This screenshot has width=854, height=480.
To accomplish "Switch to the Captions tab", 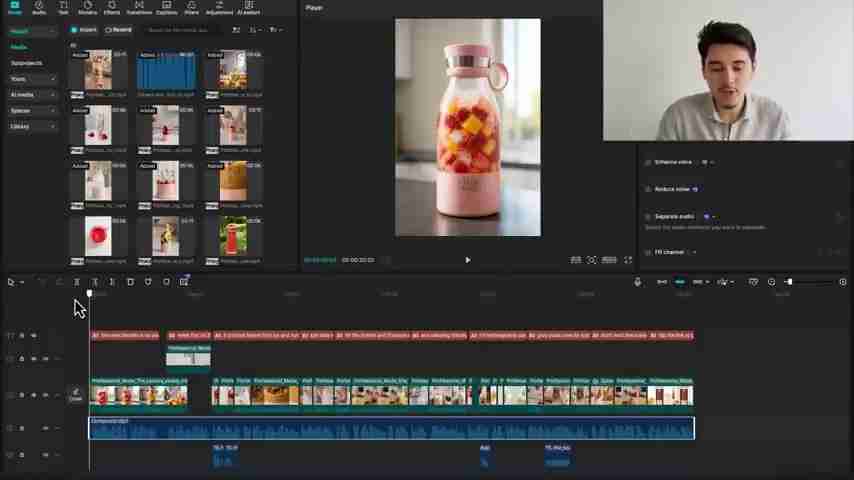I will (x=166, y=8).
